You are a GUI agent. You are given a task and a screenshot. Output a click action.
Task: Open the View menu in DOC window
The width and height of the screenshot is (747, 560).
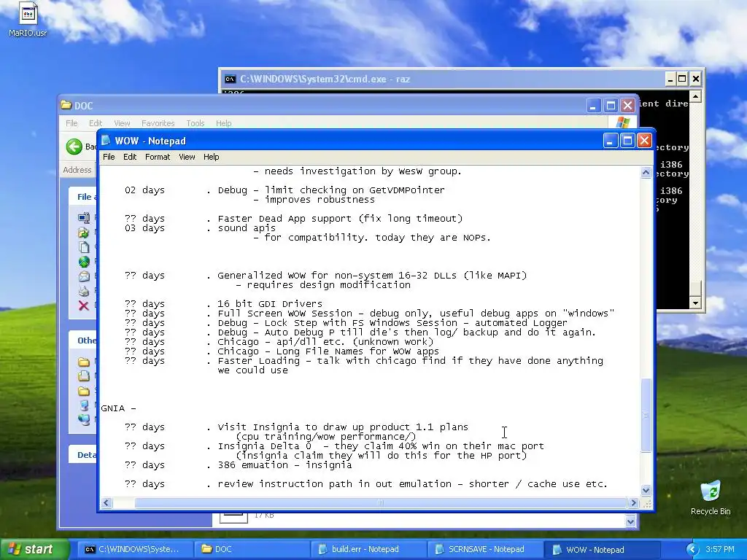coord(122,122)
